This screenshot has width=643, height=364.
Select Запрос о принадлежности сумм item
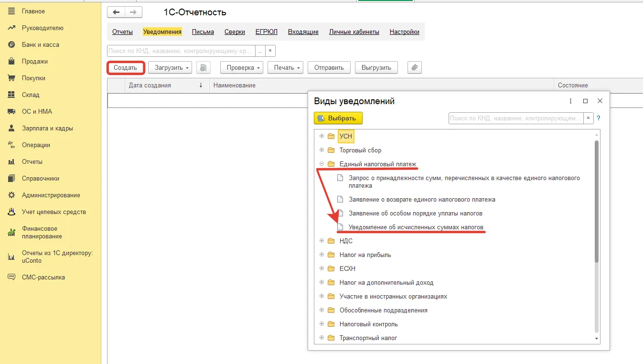pos(464,182)
